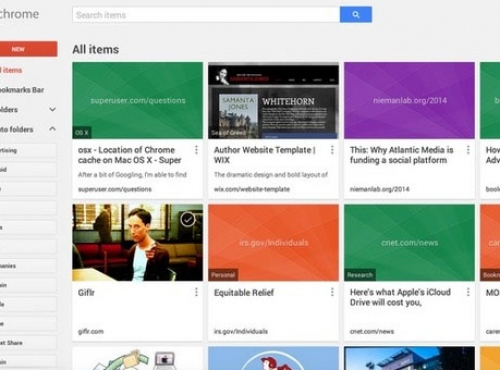The image size is (500, 370).
Task: Open the cnet.com/news green thumbnail
Action: (410, 243)
